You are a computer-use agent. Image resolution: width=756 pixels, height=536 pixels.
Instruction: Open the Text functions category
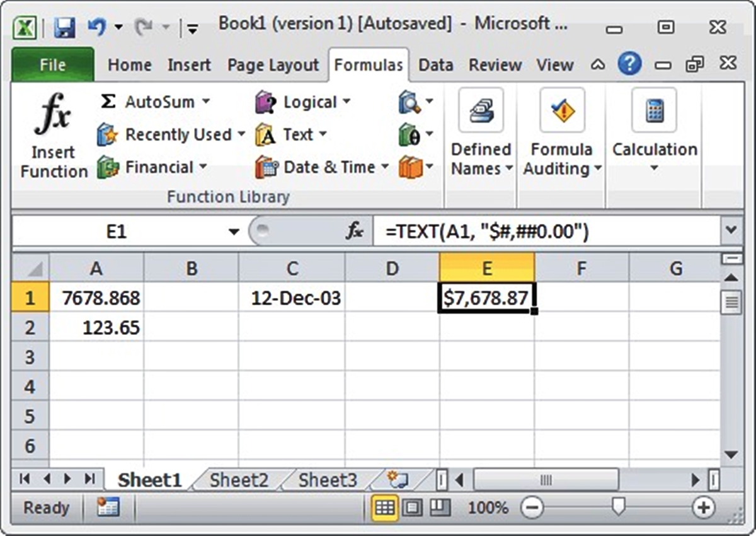tap(294, 134)
